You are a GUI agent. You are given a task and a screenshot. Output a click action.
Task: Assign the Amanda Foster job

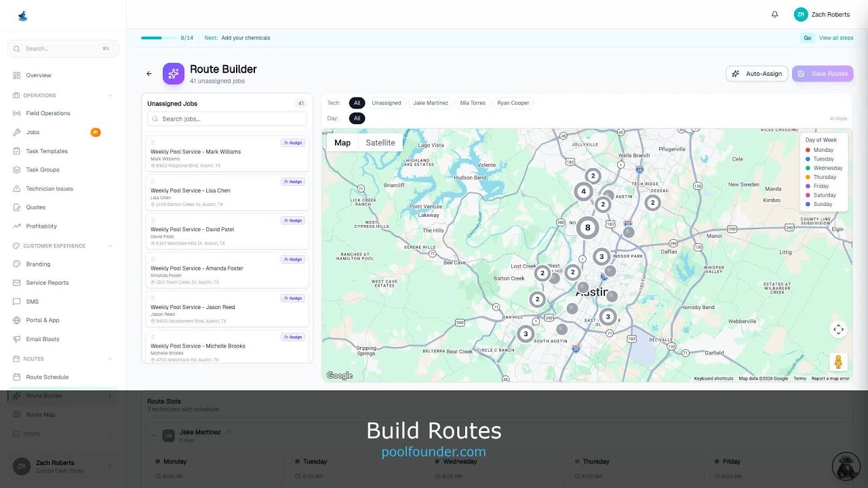[x=293, y=260]
